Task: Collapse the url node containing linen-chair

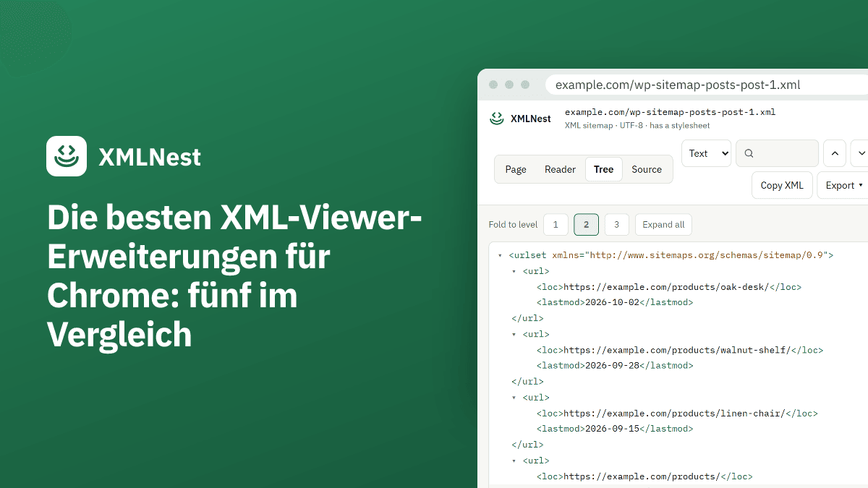Action: tap(514, 398)
